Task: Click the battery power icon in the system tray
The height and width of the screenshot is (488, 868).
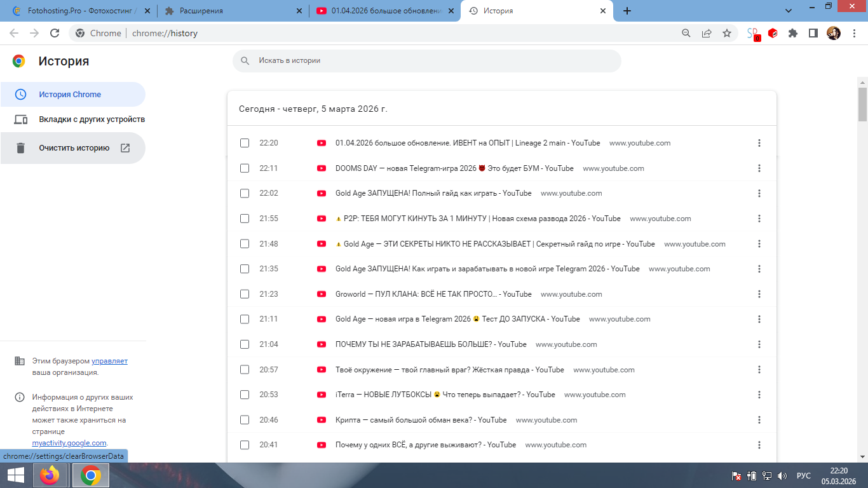Action: [752, 475]
